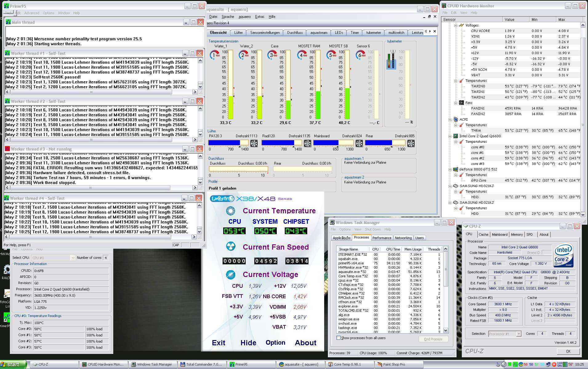
Task: Click the ACPI shield icon
Action: click(456, 119)
